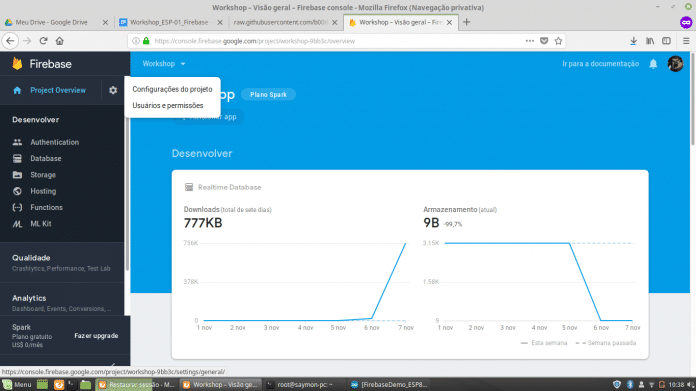Open the taskbar Menu button

[x=17, y=384]
